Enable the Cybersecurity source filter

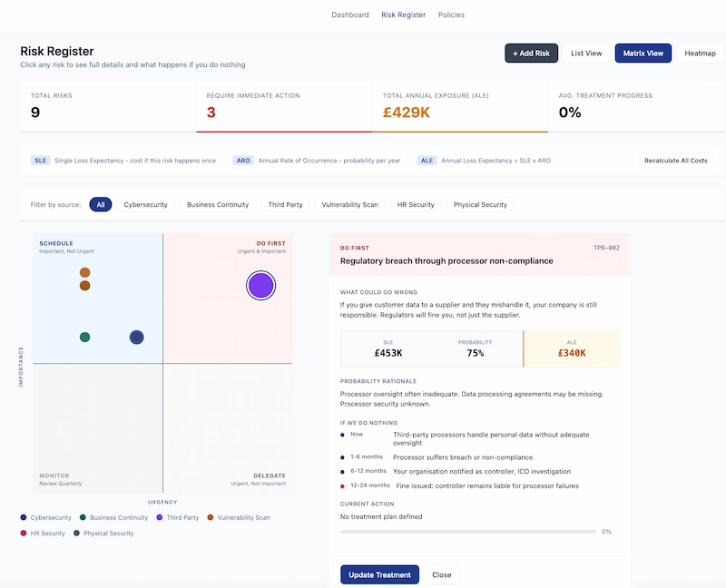click(x=146, y=204)
